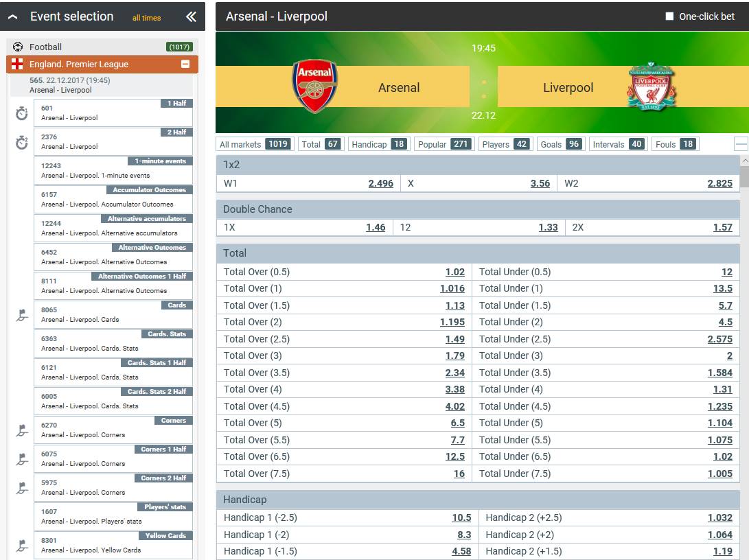This screenshot has height=560, width=749.
Task: Pick Total Under (0.5) odds 12
Action: tap(726, 272)
